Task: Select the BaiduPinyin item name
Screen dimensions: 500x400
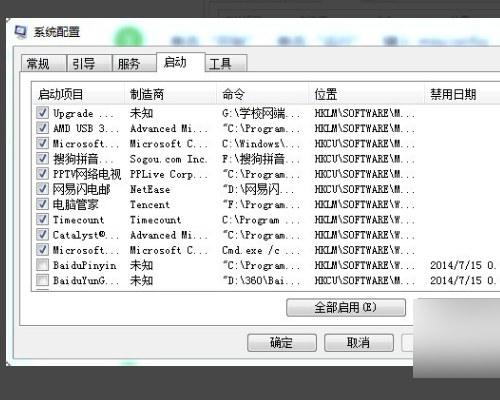Action: click(85, 265)
